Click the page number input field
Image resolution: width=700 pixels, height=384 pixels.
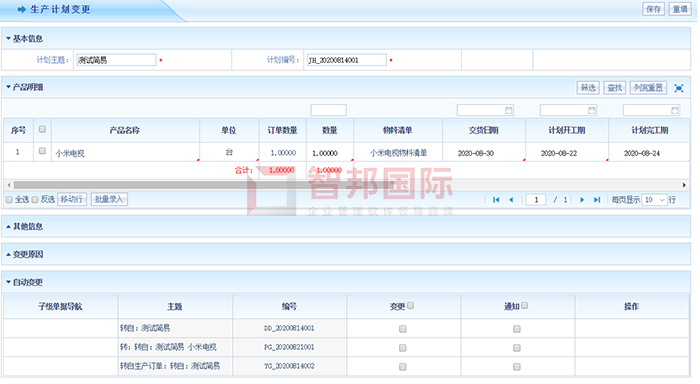tap(536, 200)
